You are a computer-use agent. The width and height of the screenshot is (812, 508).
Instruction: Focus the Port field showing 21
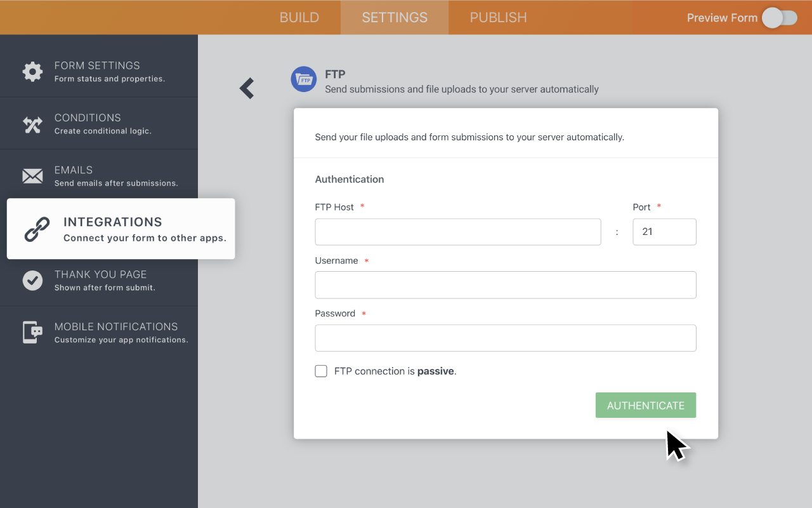[664, 232]
